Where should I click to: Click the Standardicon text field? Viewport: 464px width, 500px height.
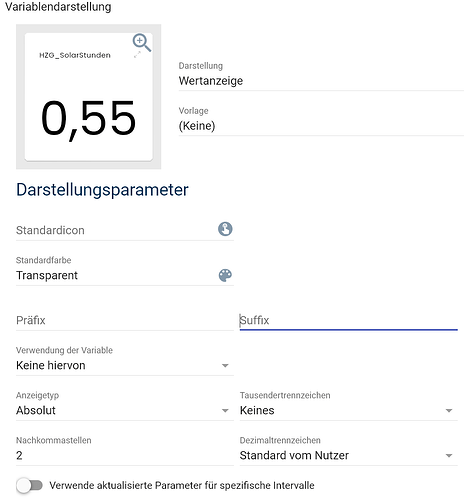click(x=117, y=230)
